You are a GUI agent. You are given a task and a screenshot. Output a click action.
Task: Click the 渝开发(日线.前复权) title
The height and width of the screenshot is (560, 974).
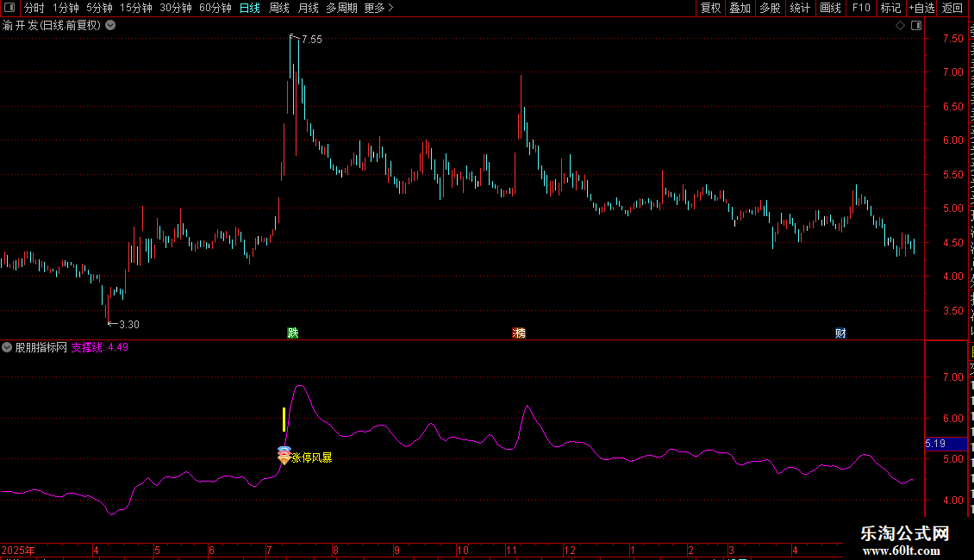pyautogui.click(x=52, y=26)
